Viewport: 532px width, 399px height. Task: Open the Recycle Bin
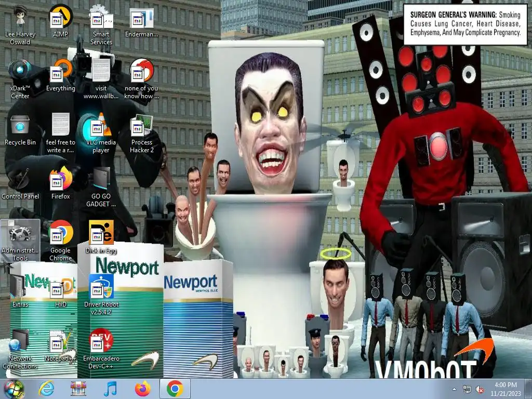pyautogui.click(x=20, y=130)
